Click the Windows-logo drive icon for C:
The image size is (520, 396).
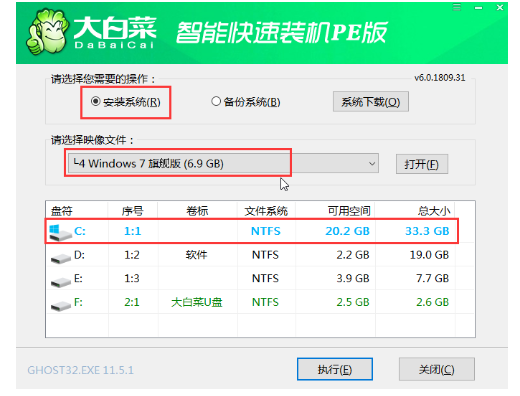(60, 232)
